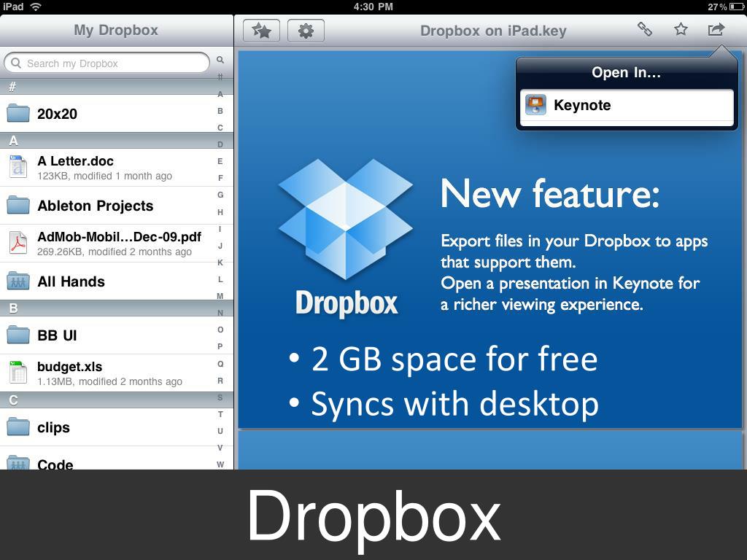Tap the Dropbox logo on the slide
Screen dimensions: 747x560
[x=347, y=238]
